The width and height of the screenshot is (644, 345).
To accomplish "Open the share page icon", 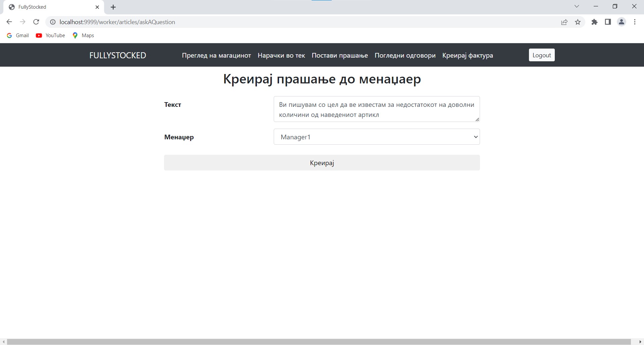I will (564, 22).
